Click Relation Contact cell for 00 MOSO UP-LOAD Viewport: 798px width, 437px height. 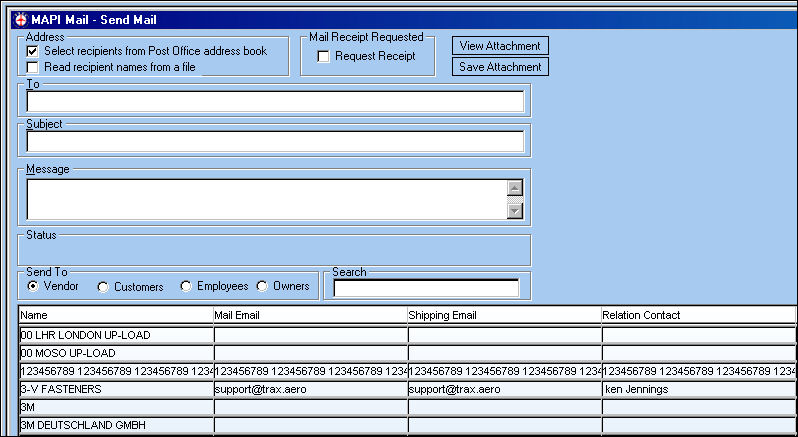pos(699,353)
